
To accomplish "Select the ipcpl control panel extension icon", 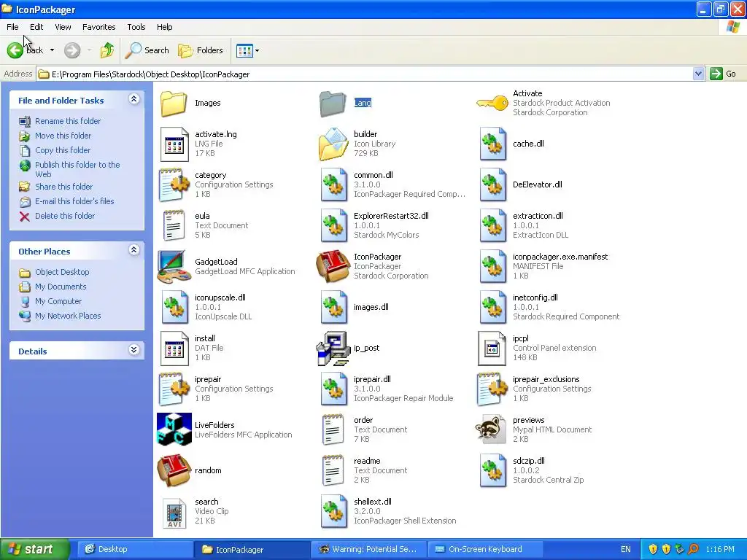I will (492, 348).
